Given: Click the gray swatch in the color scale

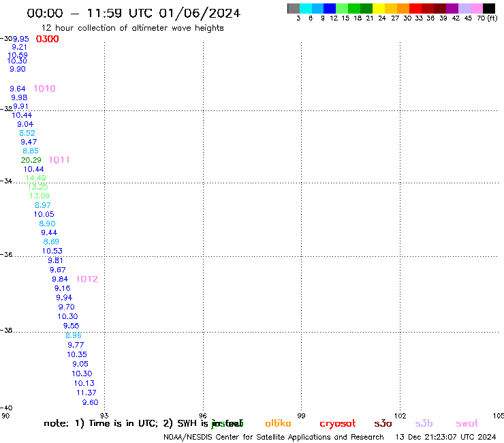Looking at the screenshot, I should (x=294, y=8).
